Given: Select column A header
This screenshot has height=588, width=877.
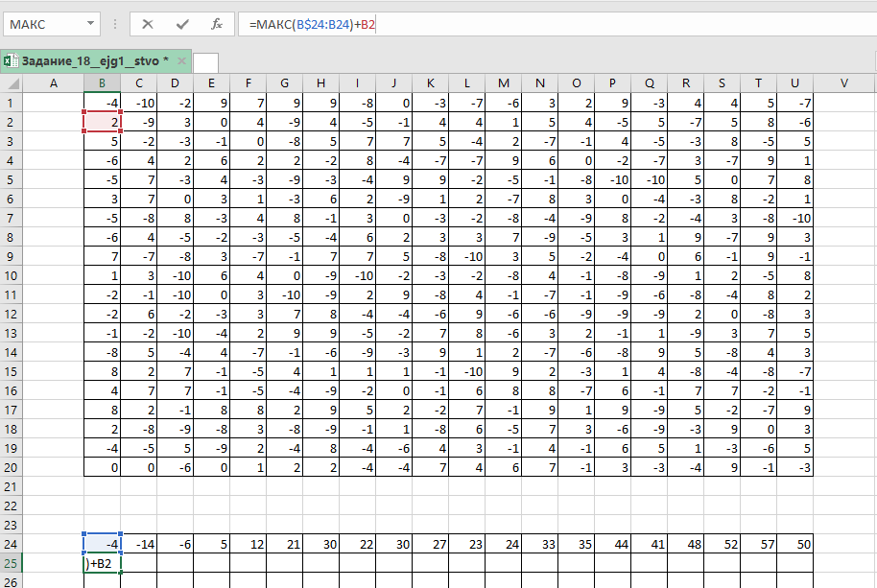Looking at the screenshot, I should [x=53, y=83].
